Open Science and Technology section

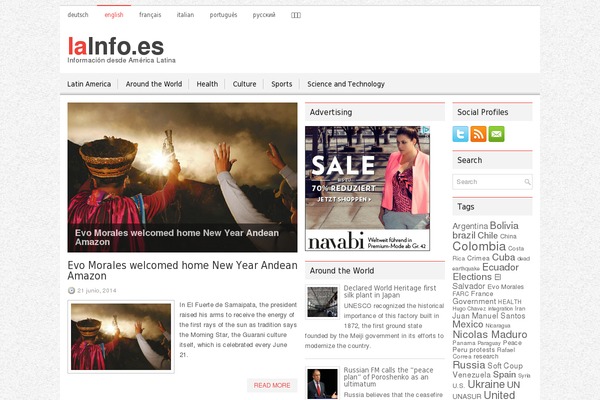click(346, 84)
